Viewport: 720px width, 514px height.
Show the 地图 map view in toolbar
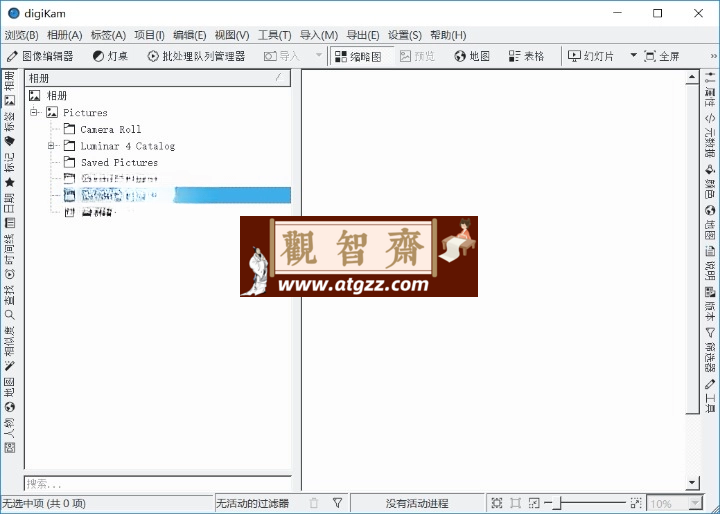pos(472,56)
